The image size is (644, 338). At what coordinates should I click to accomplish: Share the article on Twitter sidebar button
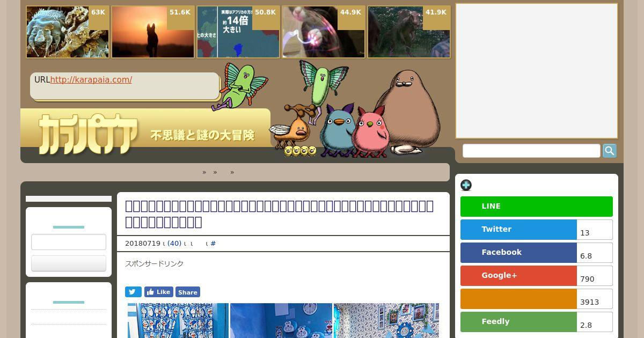(518, 230)
